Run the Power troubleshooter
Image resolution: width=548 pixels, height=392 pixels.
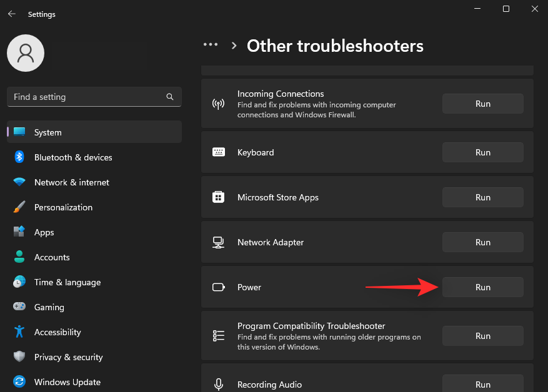482,287
